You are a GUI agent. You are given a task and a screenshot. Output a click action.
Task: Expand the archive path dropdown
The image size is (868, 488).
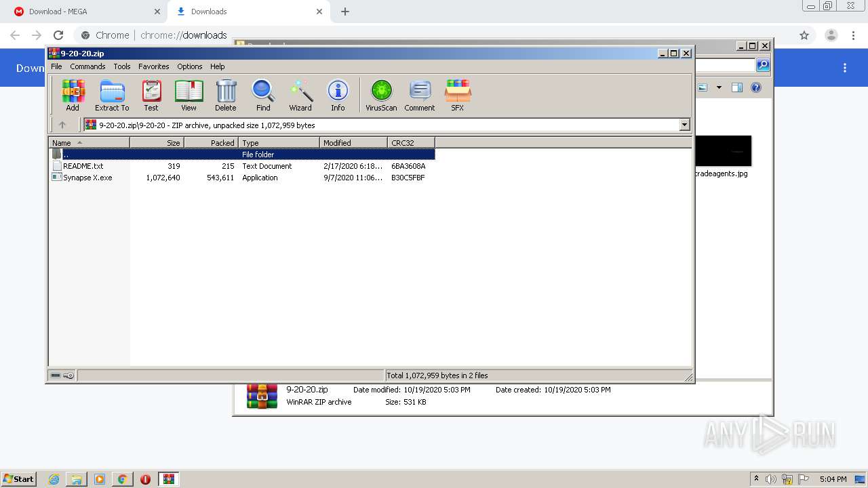coord(684,125)
